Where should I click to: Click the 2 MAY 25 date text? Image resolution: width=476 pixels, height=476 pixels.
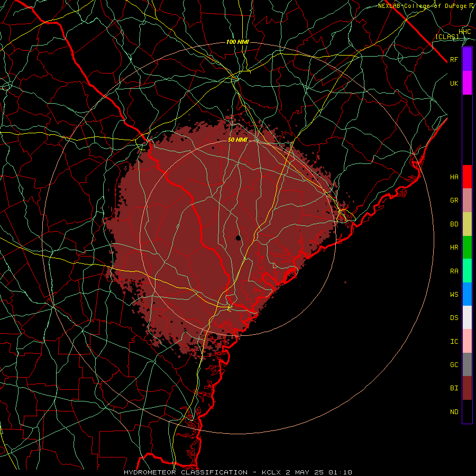[x=305, y=472]
